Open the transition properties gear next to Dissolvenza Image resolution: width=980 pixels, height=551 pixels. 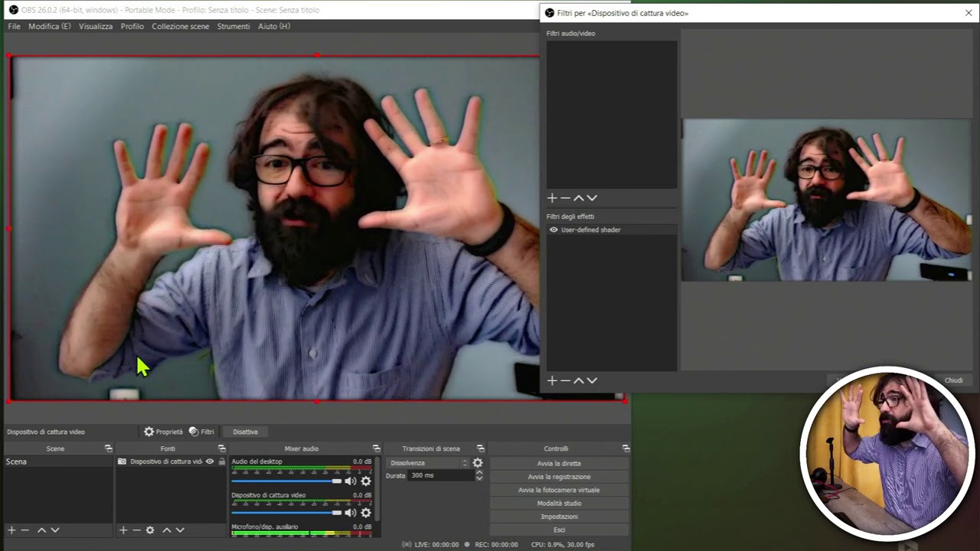[478, 463]
